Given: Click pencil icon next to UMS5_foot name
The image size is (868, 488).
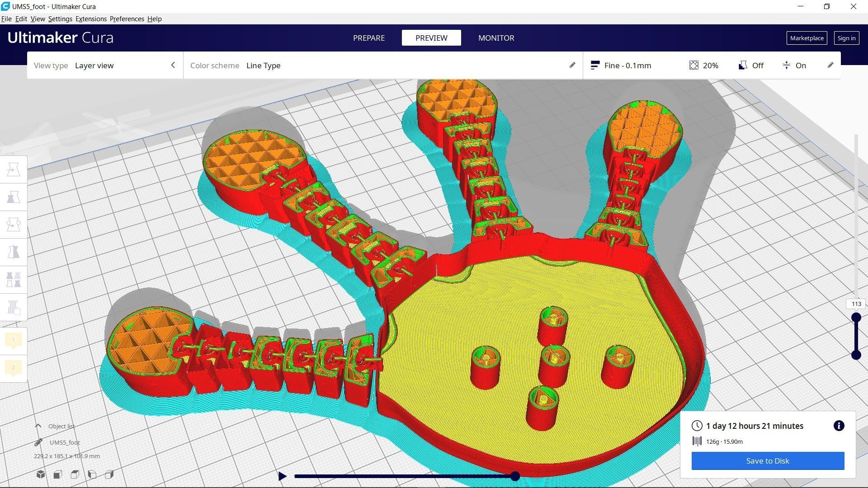Looking at the screenshot, I should (38, 442).
